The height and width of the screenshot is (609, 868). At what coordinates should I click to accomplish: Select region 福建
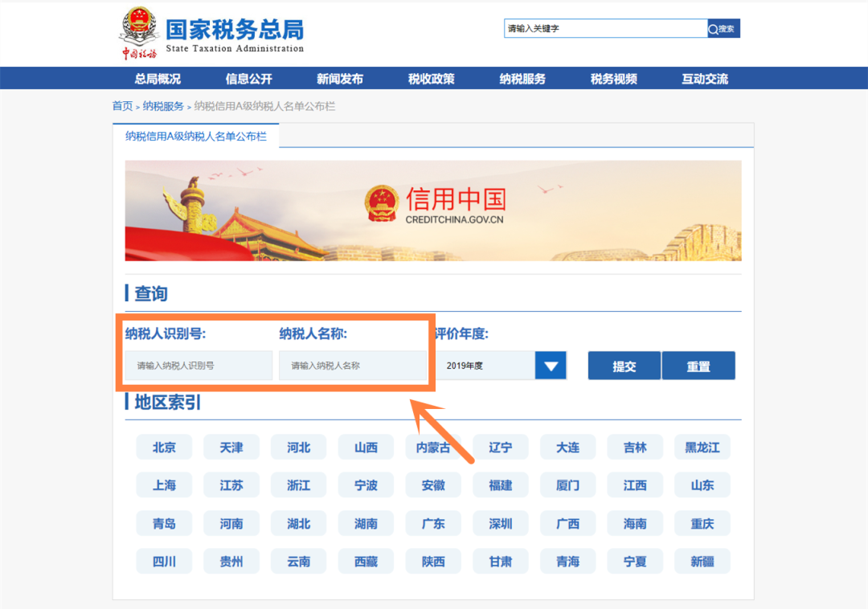tap(501, 485)
